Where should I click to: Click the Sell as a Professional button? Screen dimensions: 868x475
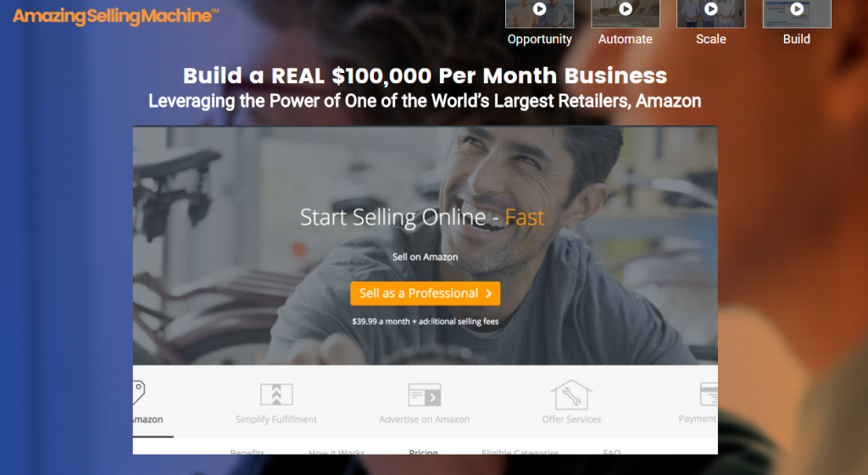click(426, 293)
